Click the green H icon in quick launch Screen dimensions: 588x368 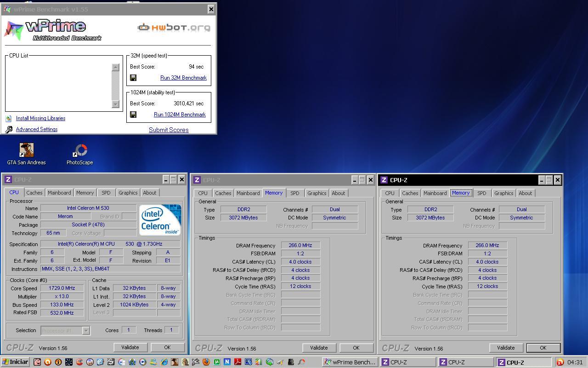click(217, 362)
